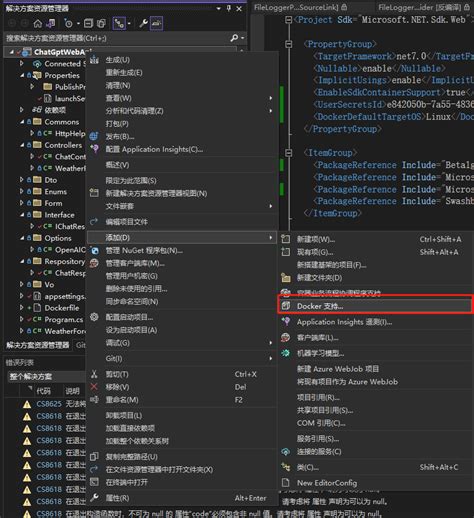Image resolution: width=474 pixels, height=518 pixels.
Task: Choose 重新生成(E) from the context menu
Action: click(182, 72)
